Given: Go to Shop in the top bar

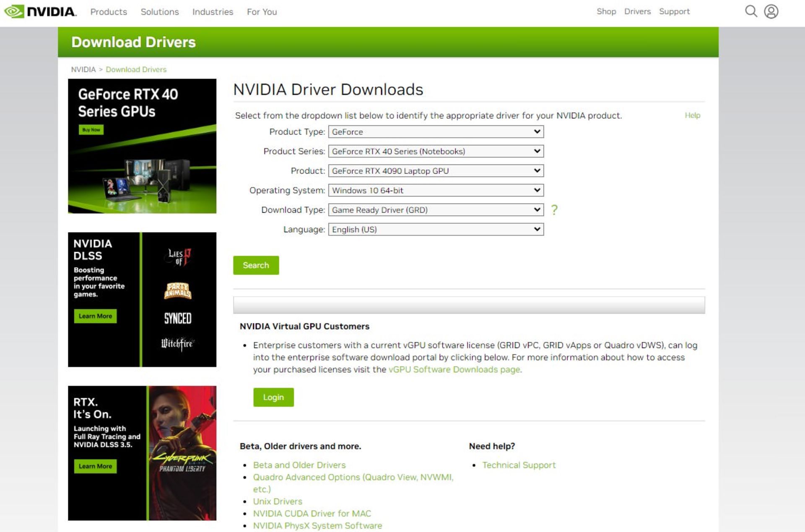Looking at the screenshot, I should coord(606,11).
